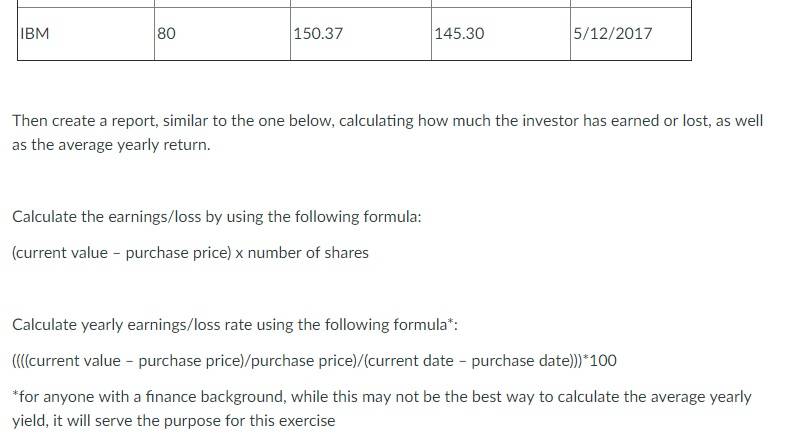This screenshot has height=447, width=789.
Task: Click 'yield, it will serve the purpose' line
Action: coord(174,421)
